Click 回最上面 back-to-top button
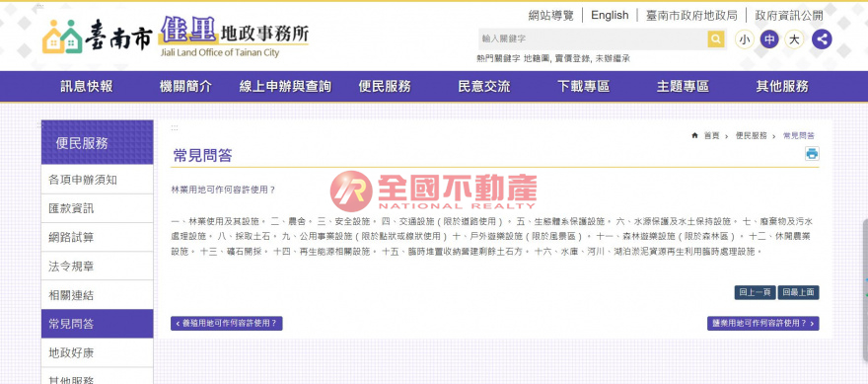The height and width of the screenshot is (384, 868). pos(798,292)
